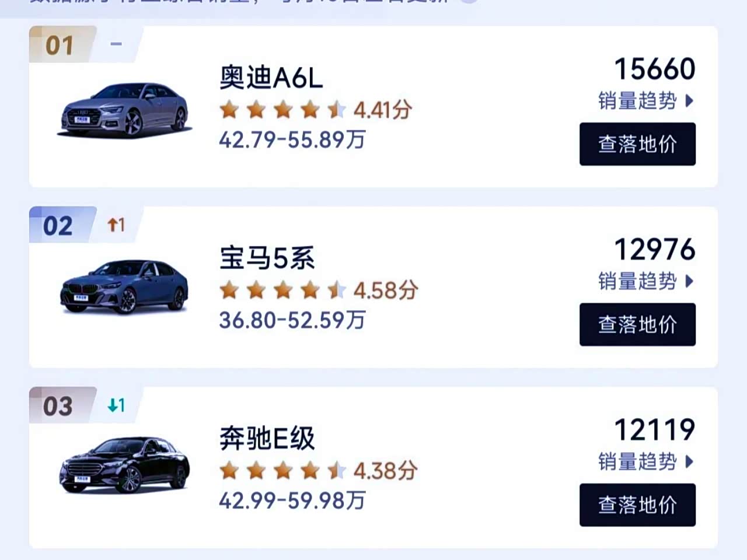Click the Mercedes E-Class car image

tap(124, 466)
